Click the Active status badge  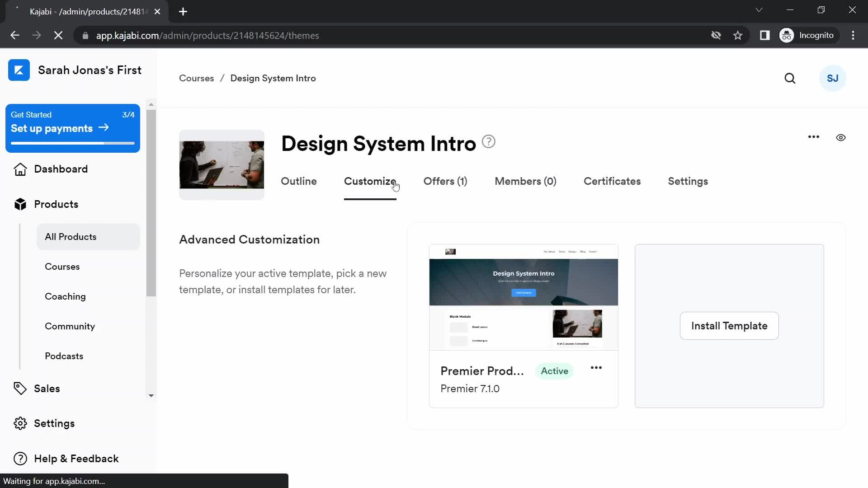(x=554, y=371)
